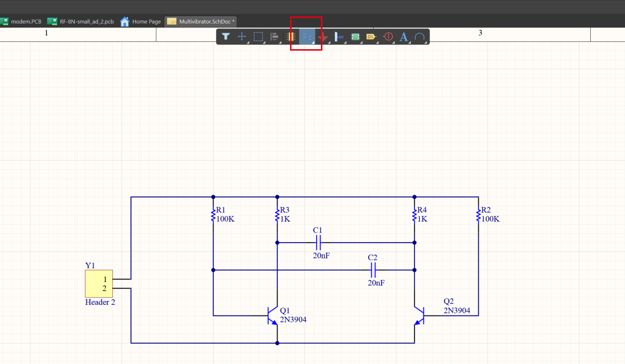Select the D1 designator tag tool
625x364 pixels.
tap(371, 36)
